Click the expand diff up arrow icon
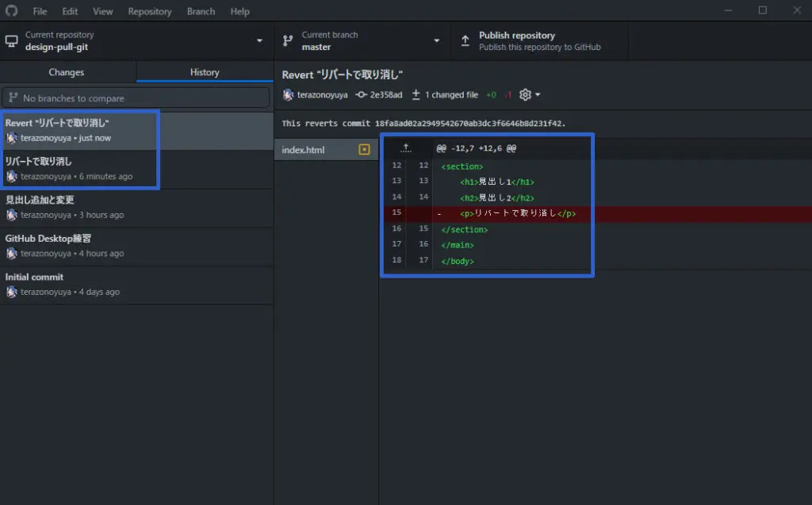812x505 pixels. coord(406,148)
